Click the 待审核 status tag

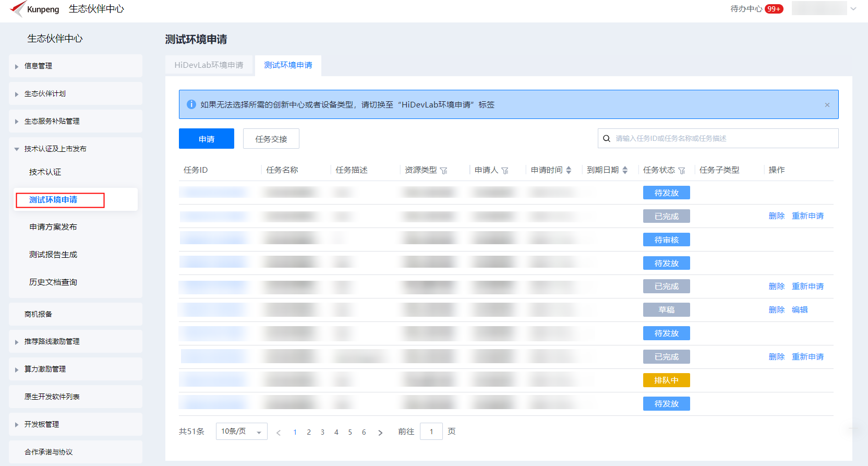point(667,240)
